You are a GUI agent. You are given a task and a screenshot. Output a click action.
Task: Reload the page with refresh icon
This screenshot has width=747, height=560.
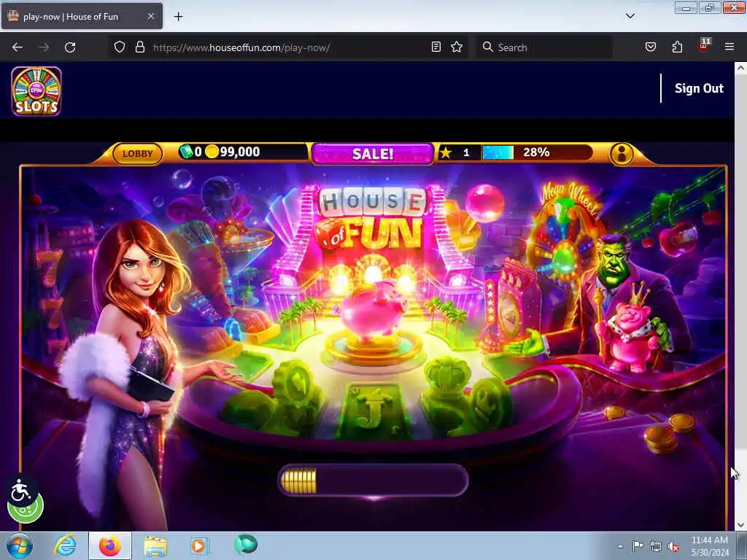[70, 47]
